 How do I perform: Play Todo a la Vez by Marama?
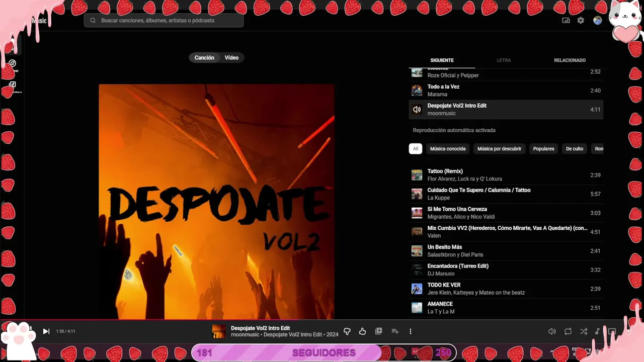(506, 90)
